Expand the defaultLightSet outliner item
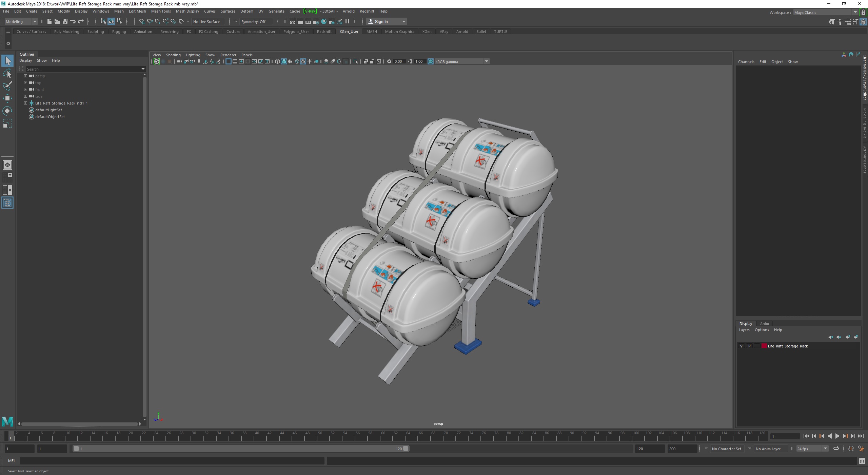Image resolution: width=868 pixels, height=475 pixels. click(24, 110)
